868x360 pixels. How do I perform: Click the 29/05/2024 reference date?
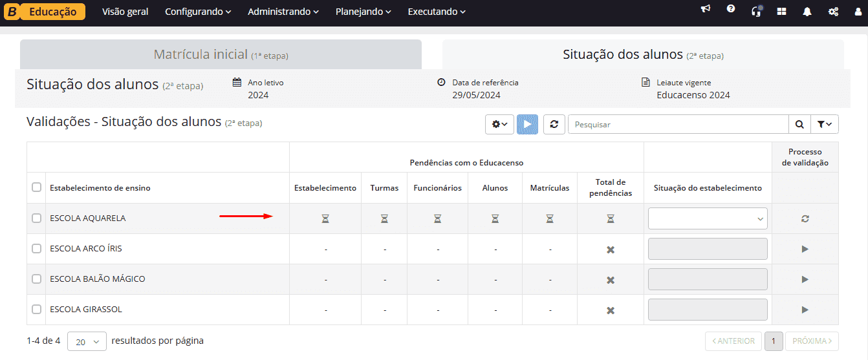[x=476, y=95]
